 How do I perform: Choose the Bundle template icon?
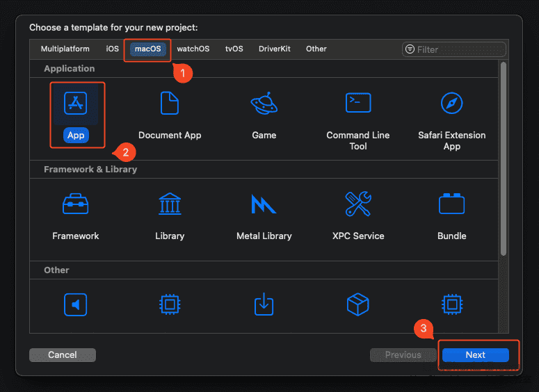point(452,205)
